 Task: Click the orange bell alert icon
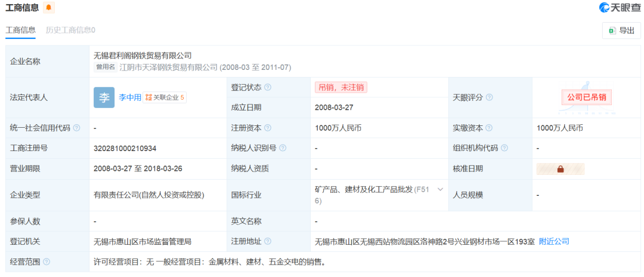click(x=48, y=7)
